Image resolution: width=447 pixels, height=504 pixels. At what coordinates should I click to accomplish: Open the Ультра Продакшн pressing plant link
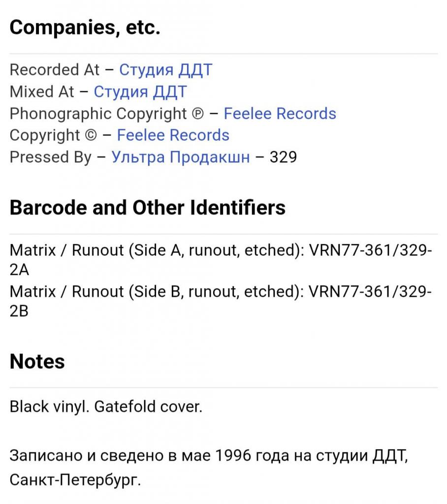point(180,157)
